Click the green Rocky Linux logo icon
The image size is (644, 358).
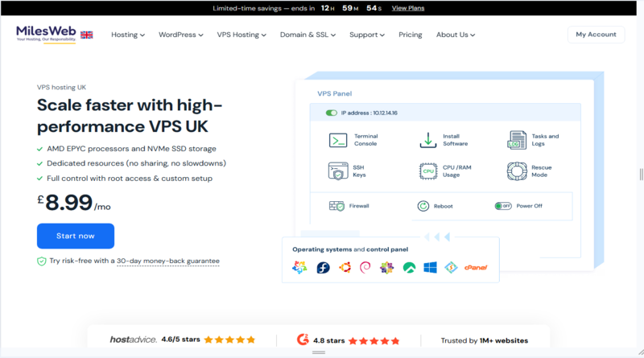point(409,268)
